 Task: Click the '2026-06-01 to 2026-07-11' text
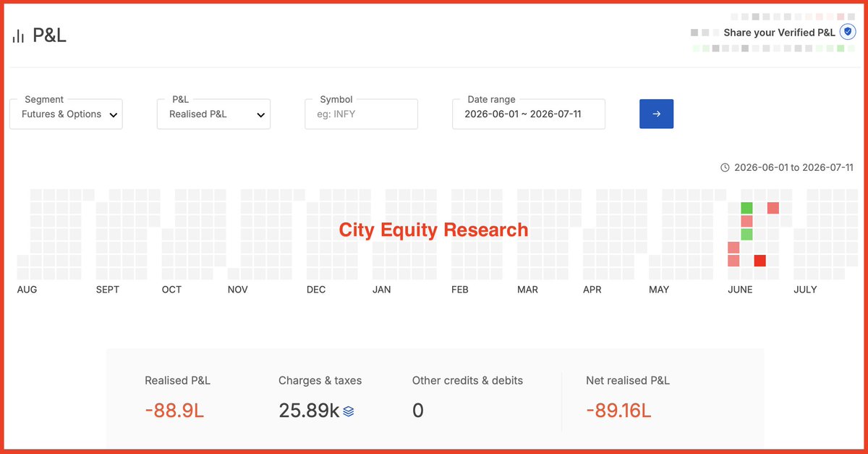click(x=793, y=168)
